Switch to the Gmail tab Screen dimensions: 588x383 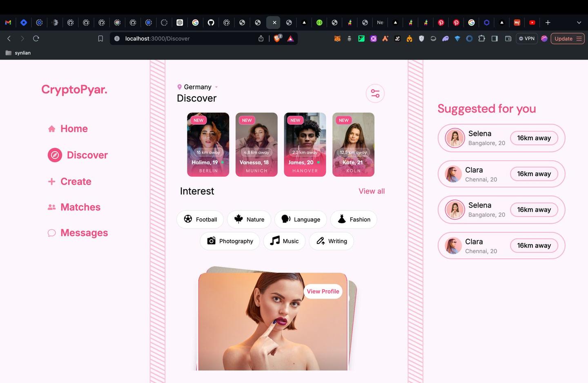[x=8, y=22]
